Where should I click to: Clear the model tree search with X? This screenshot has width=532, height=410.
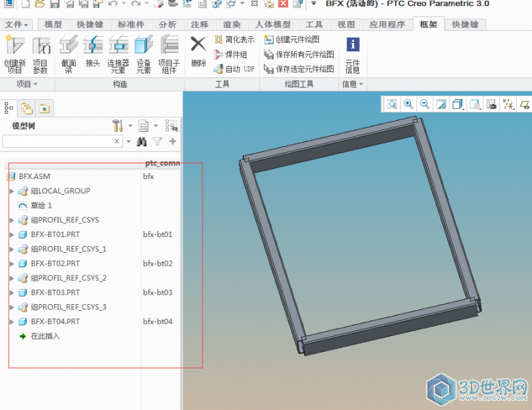pyautogui.click(x=117, y=141)
